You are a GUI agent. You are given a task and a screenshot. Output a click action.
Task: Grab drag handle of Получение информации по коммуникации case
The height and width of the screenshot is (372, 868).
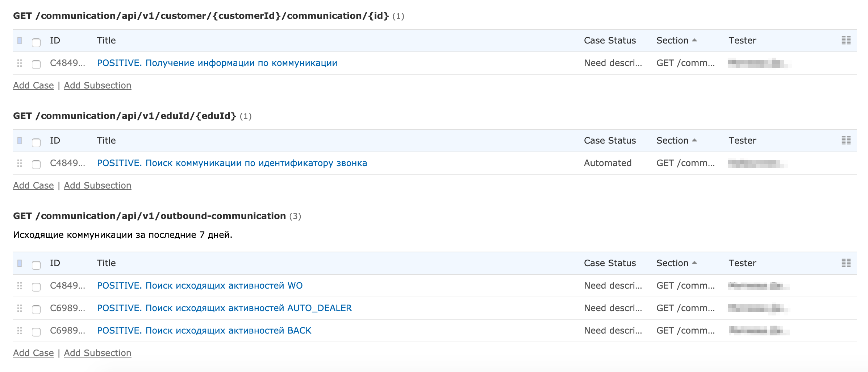pyautogui.click(x=20, y=63)
